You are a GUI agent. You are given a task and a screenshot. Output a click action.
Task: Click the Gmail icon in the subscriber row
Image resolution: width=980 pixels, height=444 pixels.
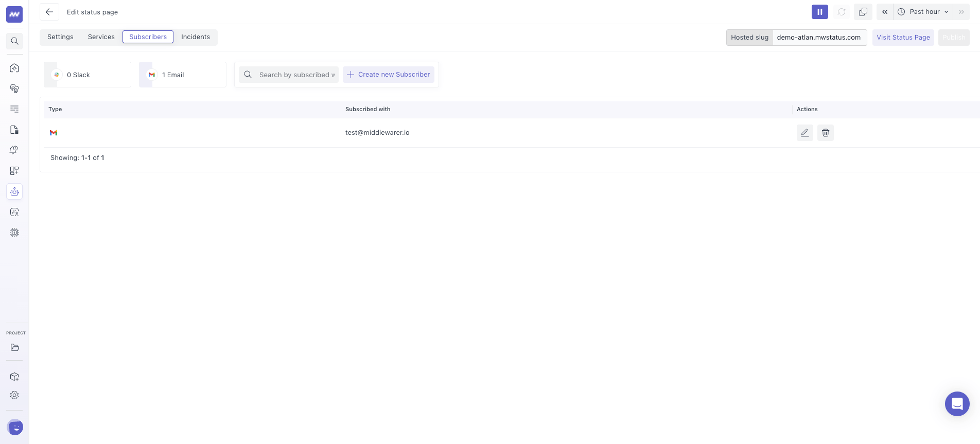click(x=54, y=133)
